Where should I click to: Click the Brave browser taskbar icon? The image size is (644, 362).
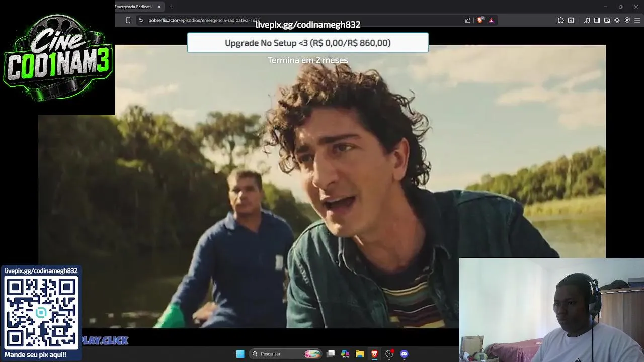click(374, 354)
